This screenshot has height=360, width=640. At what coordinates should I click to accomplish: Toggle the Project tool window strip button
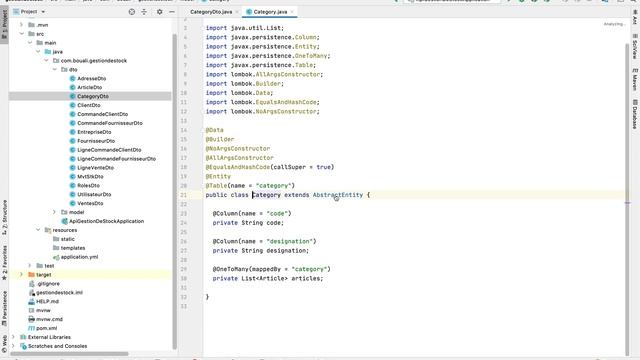(4, 24)
